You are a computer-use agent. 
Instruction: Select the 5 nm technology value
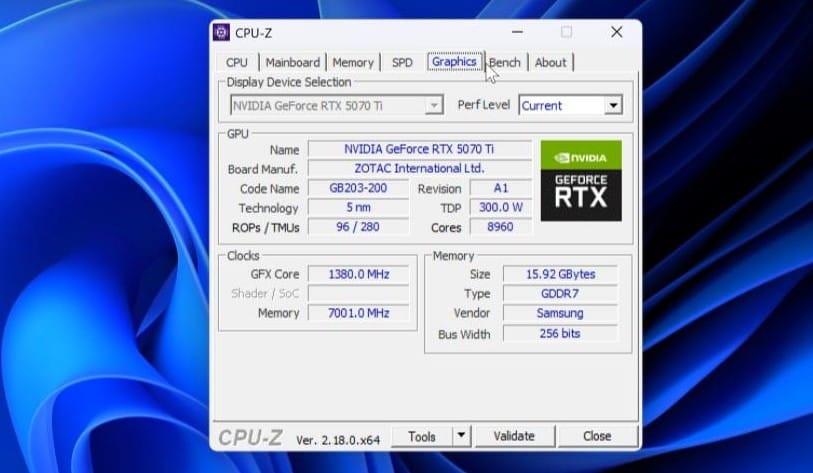click(x=358, y=207)
